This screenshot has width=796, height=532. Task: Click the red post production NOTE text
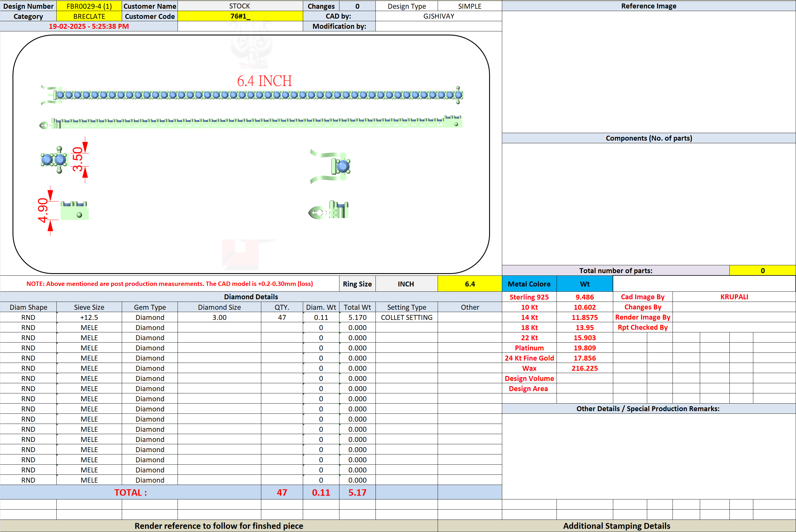point(170,284)
